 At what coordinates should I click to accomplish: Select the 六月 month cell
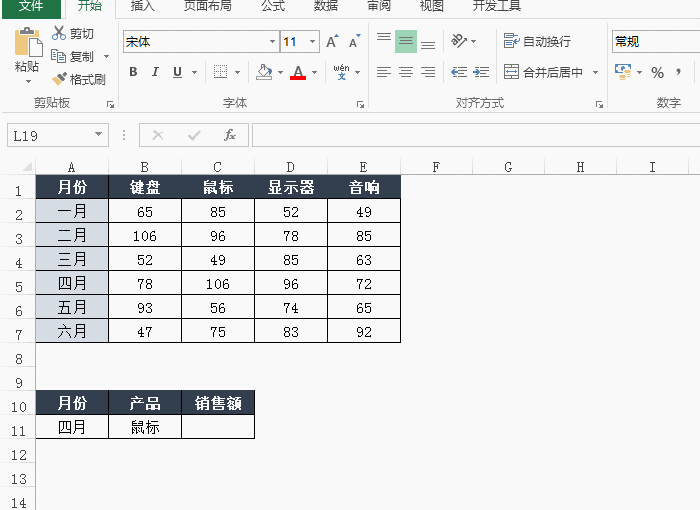coord(72,331)
